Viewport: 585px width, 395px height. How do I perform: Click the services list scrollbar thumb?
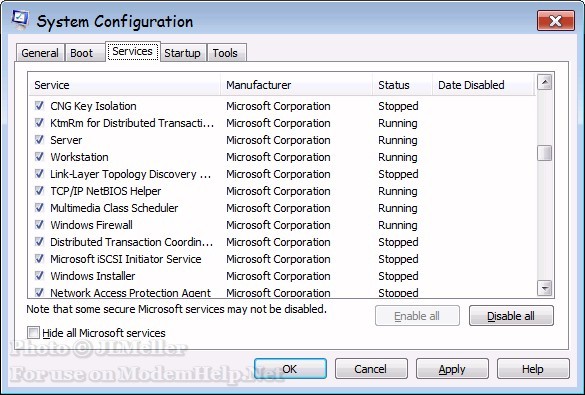tap(545, 153)
